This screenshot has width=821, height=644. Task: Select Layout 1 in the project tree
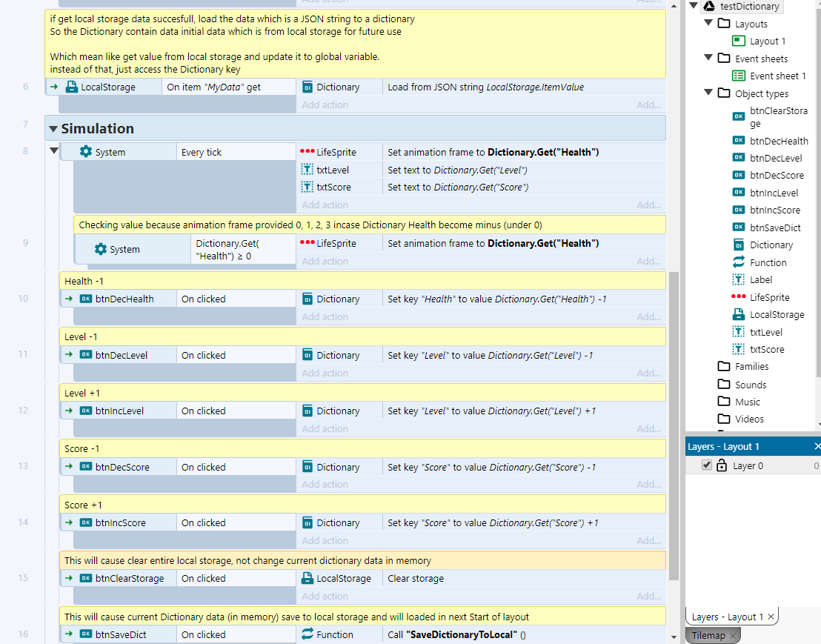tap(767, 41)
